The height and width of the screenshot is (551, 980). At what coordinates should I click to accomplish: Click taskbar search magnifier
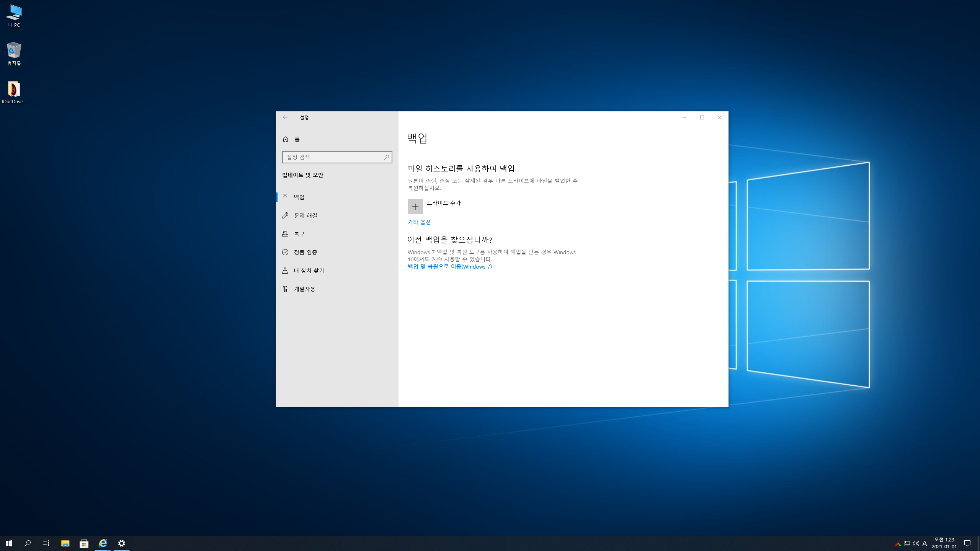(28, 543)
